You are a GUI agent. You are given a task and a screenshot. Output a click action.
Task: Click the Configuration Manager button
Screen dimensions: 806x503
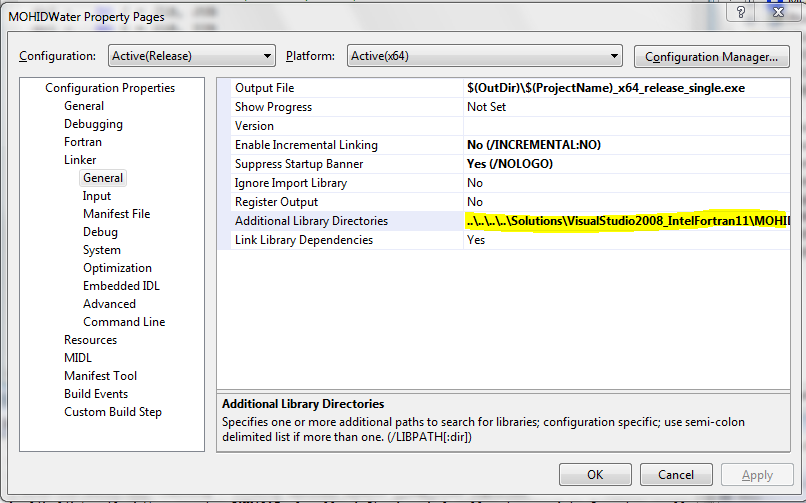tap(711, 57)
